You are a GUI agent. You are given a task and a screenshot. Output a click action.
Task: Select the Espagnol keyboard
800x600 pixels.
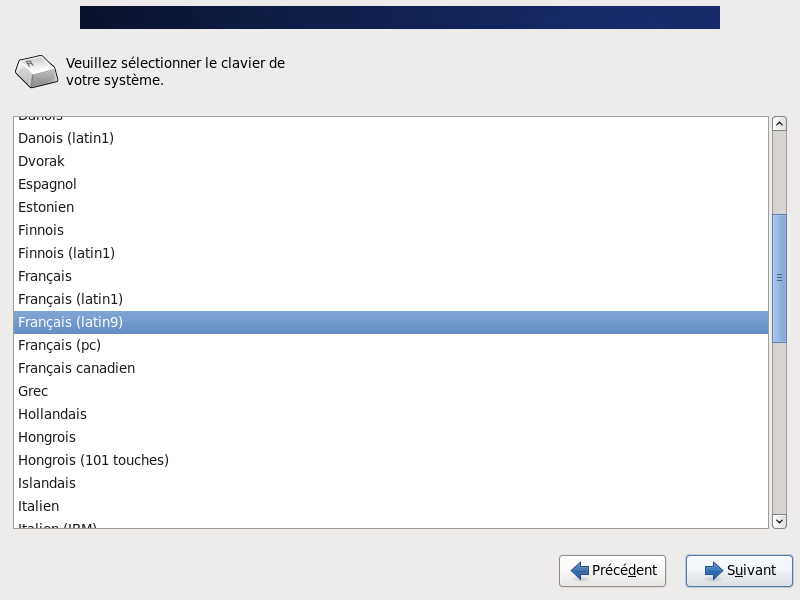47,184
